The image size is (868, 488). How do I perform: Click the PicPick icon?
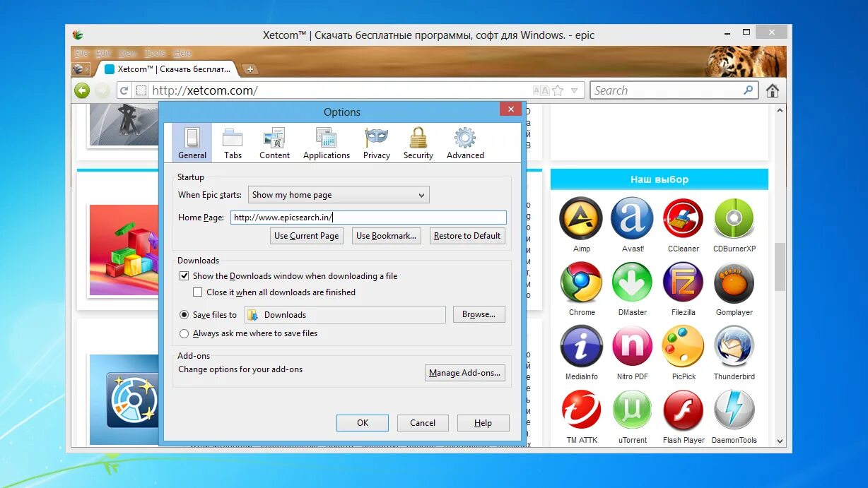click(684, 346)
